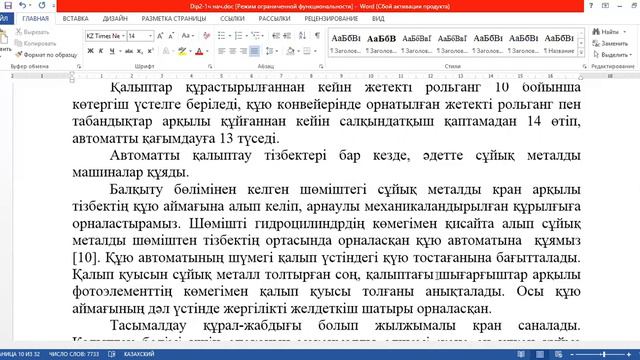Expand the font color dropdown arrow
Viewport: 640px width, 360px height.
[x=207, y=51]
